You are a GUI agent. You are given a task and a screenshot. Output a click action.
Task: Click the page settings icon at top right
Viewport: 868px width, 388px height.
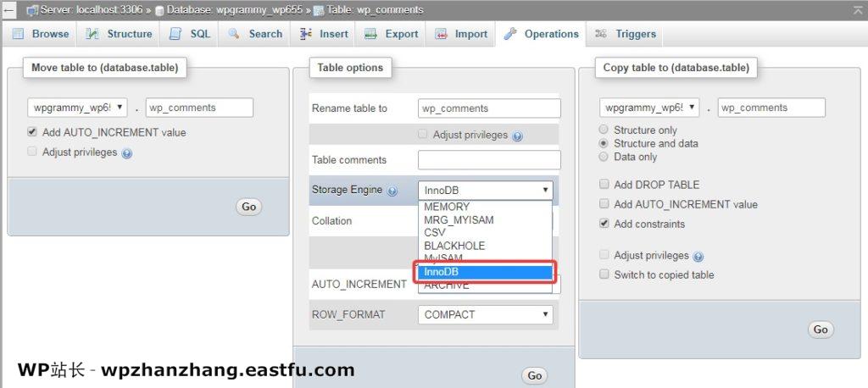tap(858, 10)
